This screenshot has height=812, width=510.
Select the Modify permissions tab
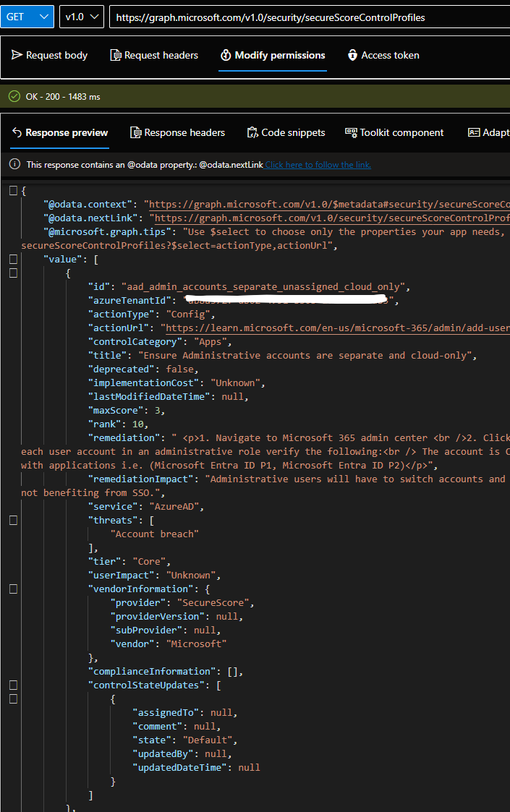tap(273, 55)
